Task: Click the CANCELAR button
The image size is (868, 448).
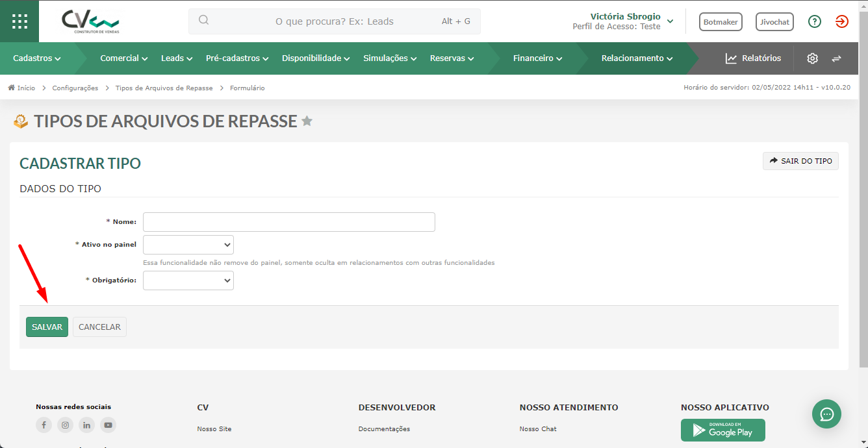Action: (x=99, y=327)
